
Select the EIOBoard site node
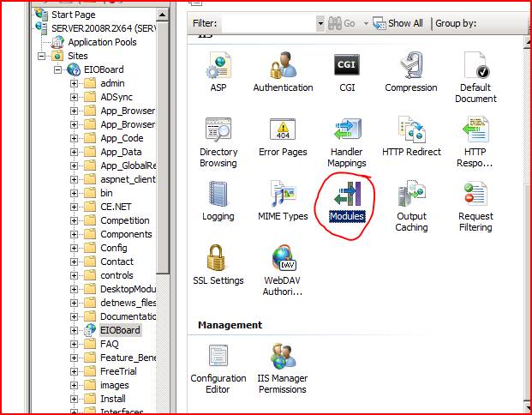pyautogui.click(x=104, y=69)
